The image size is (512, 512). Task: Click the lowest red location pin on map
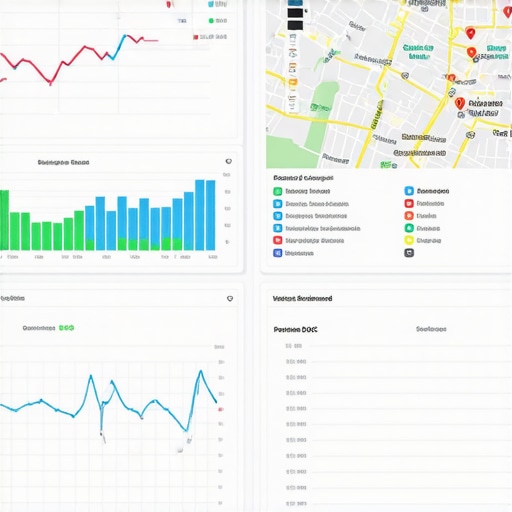(460, 103)
